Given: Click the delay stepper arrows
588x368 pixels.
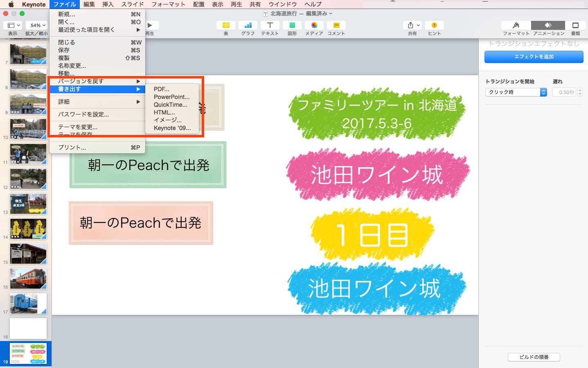Looking at the screenshot, I should click(x=580, y=92).
